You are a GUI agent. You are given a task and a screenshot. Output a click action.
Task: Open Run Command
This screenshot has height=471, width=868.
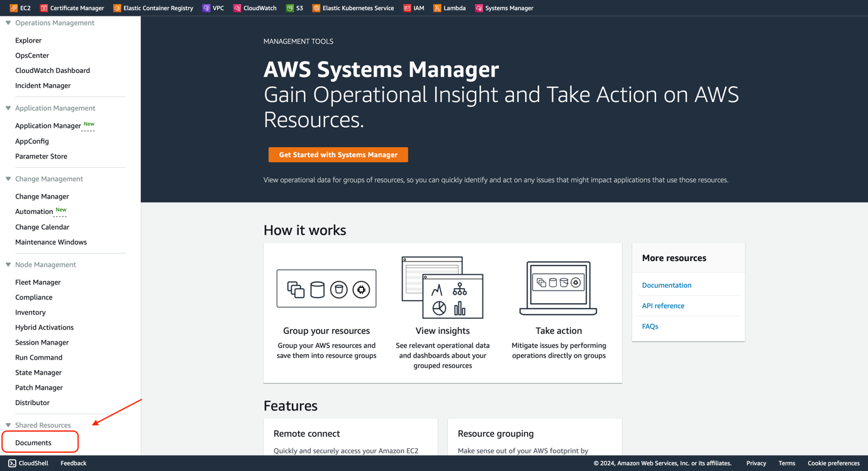tap(38, 358)
